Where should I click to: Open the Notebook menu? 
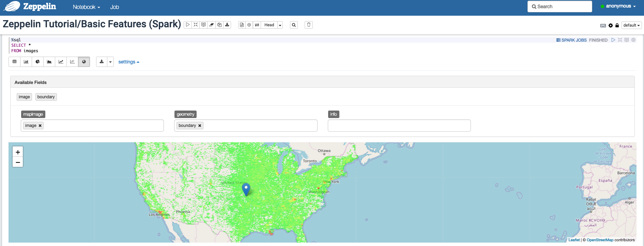coord(86,7)
